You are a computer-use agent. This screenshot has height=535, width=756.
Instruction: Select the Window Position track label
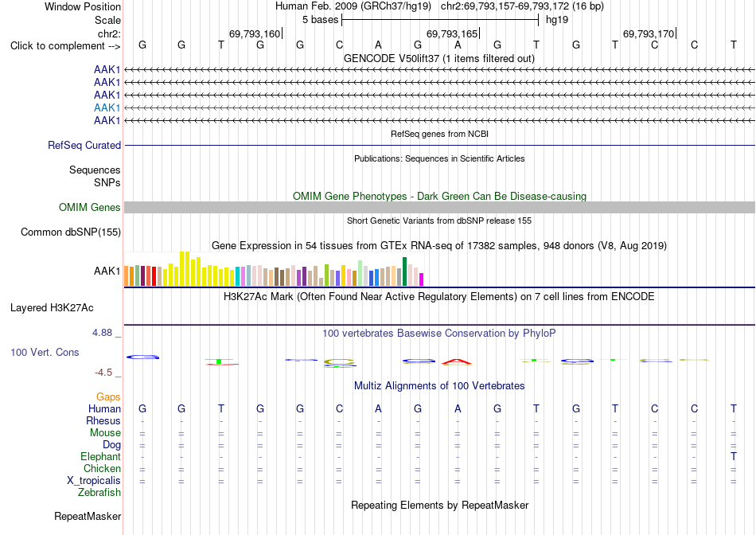83,6
